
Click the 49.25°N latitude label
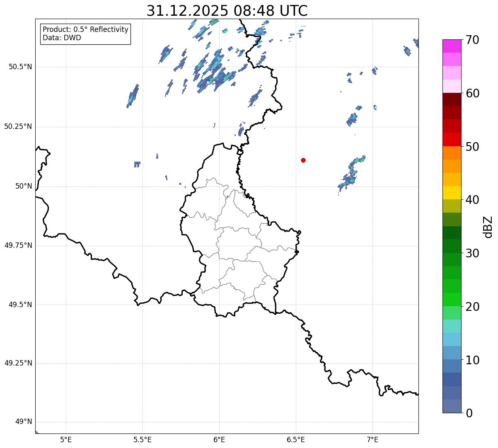point(18,363)
